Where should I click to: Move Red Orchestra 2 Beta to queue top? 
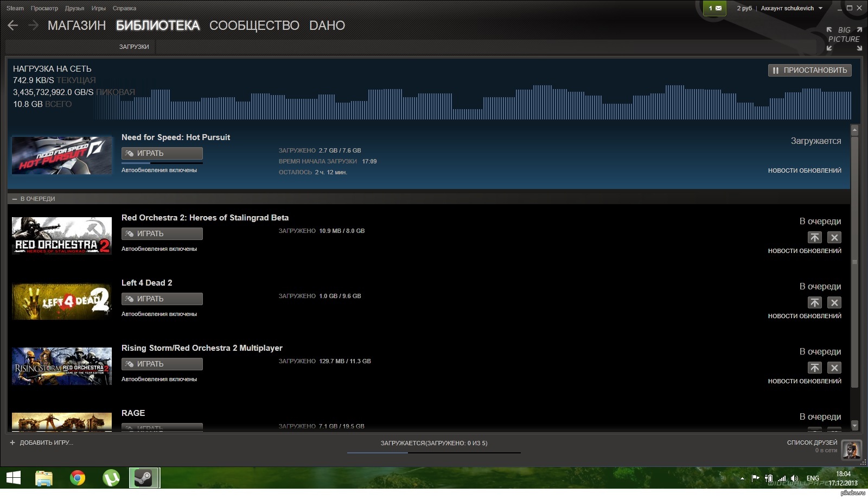click(x=814, y=237)
